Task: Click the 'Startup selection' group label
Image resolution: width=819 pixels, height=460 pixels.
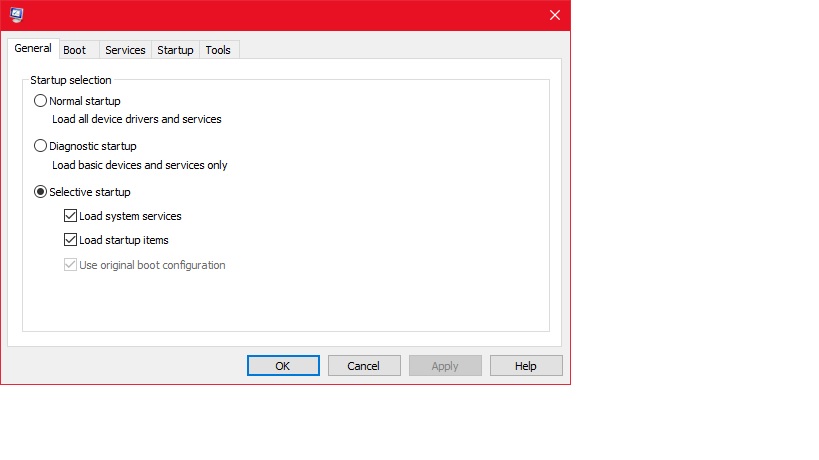Action: click(71, 80)
